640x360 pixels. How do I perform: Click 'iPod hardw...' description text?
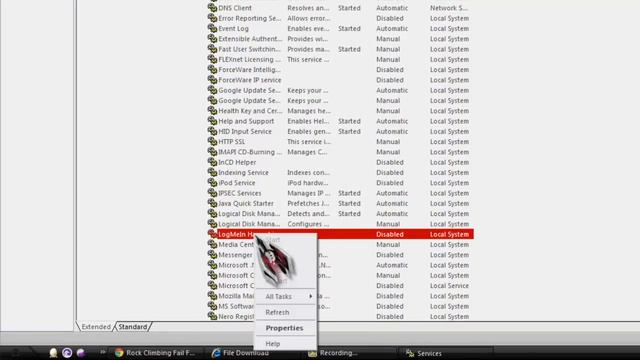point(307,182)
